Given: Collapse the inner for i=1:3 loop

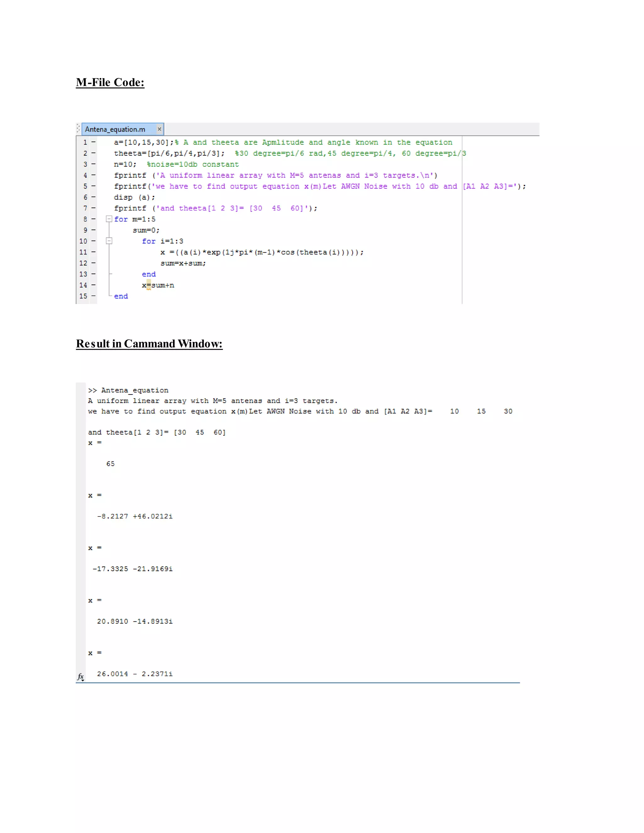Looking at the screenshot, I should (109, 241).
